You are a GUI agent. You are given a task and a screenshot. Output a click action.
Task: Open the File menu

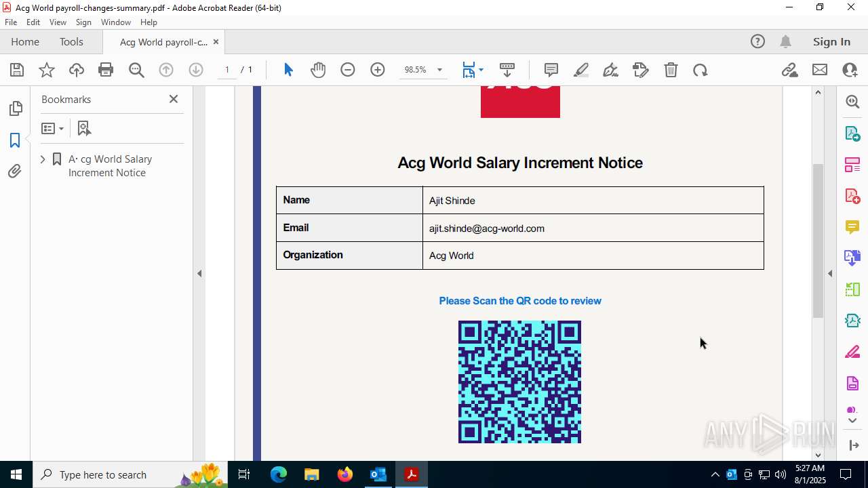11,22
